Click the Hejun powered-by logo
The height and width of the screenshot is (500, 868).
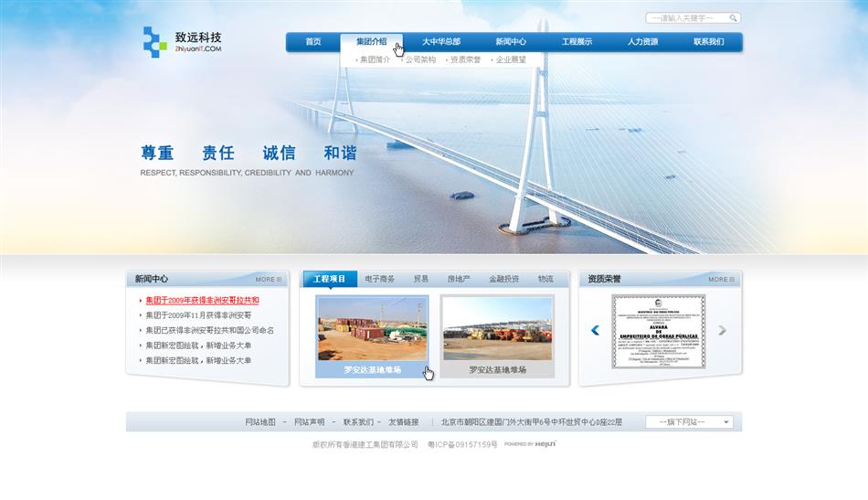(x=530, y=444)
